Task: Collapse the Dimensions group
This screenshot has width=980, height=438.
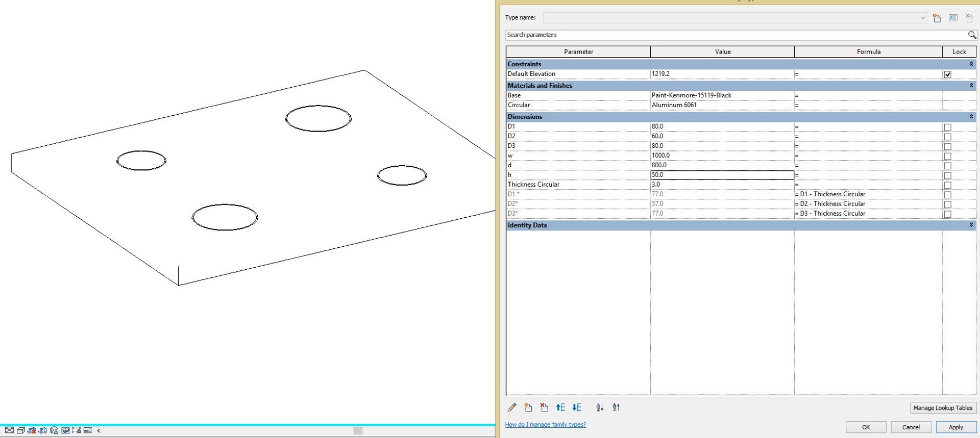Action: point(971,116)
